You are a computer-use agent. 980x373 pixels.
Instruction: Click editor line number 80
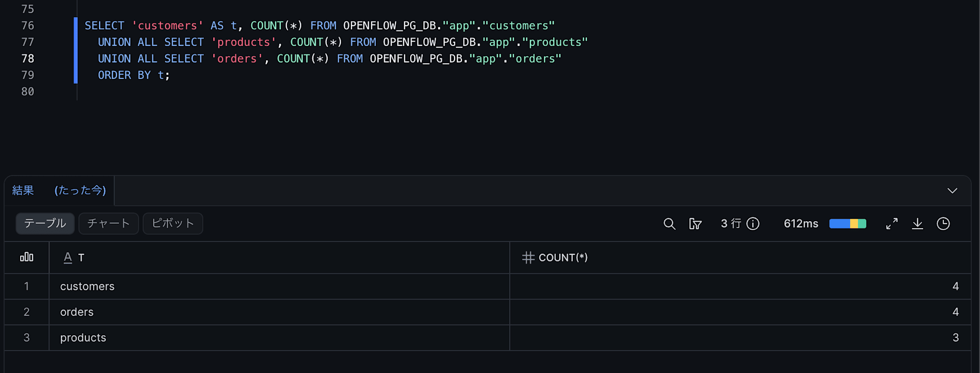28,92
